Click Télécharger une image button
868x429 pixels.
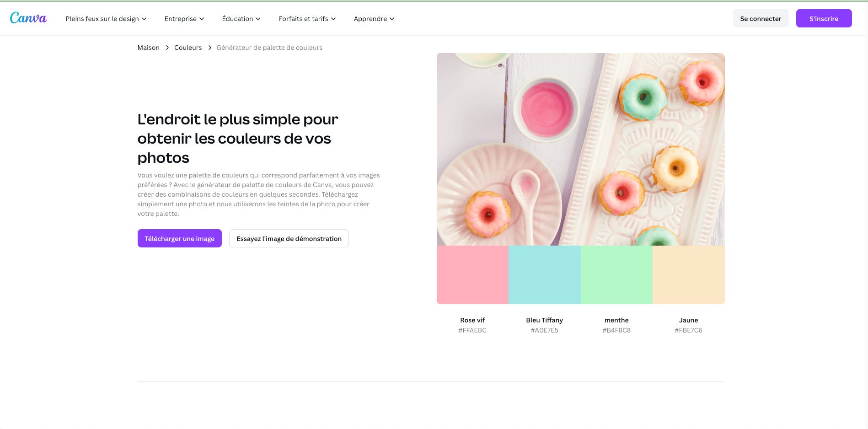tap(180, 238)
